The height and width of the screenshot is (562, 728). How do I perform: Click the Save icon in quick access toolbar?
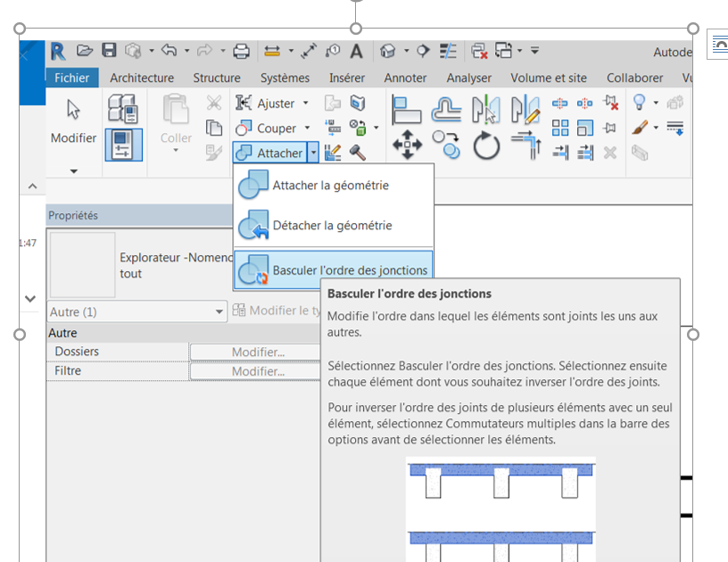click(x=109, y=51)
